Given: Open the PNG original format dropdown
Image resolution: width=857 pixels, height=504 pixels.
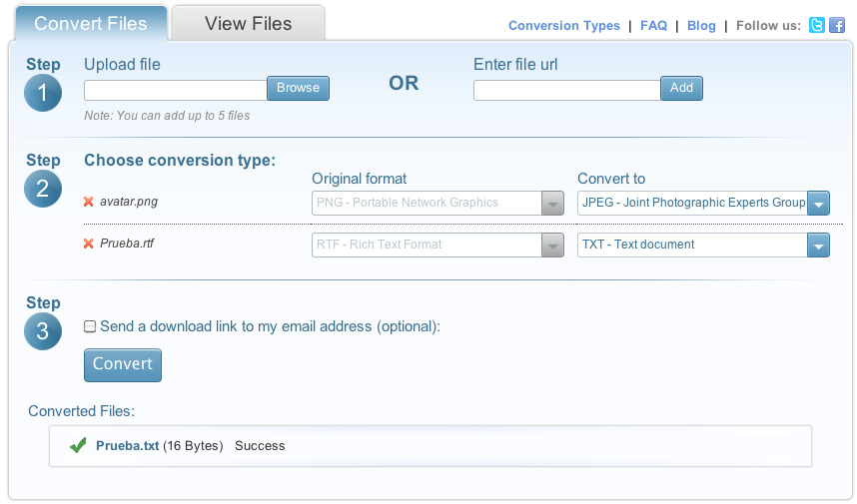Looking at the screenshot, I should tap(552, 204).
